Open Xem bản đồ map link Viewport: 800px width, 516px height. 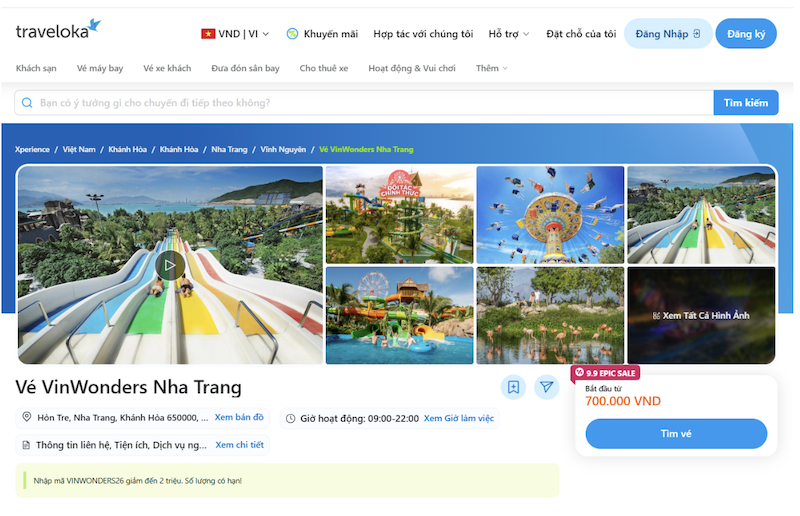[x=239, y=417]
